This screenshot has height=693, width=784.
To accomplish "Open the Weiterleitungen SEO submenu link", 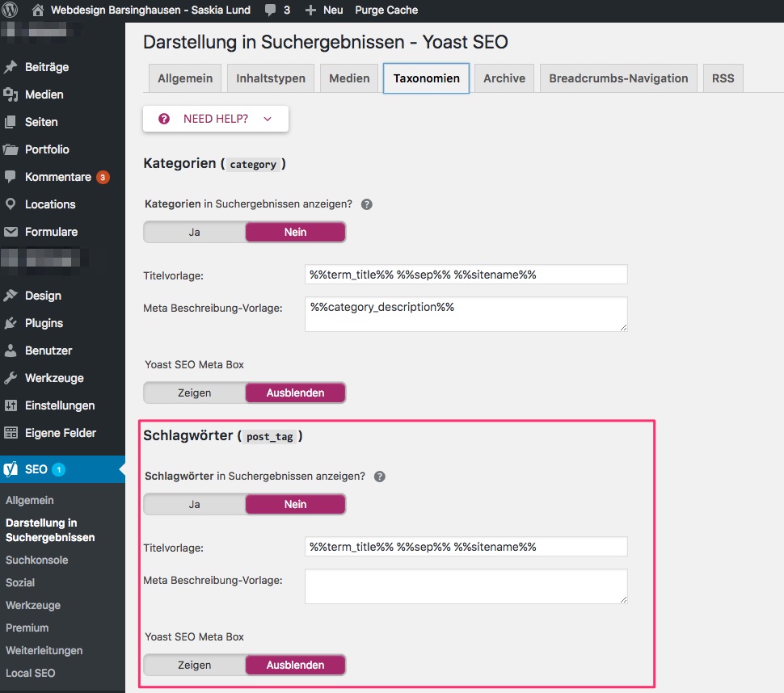I will [x=44, y=650].
